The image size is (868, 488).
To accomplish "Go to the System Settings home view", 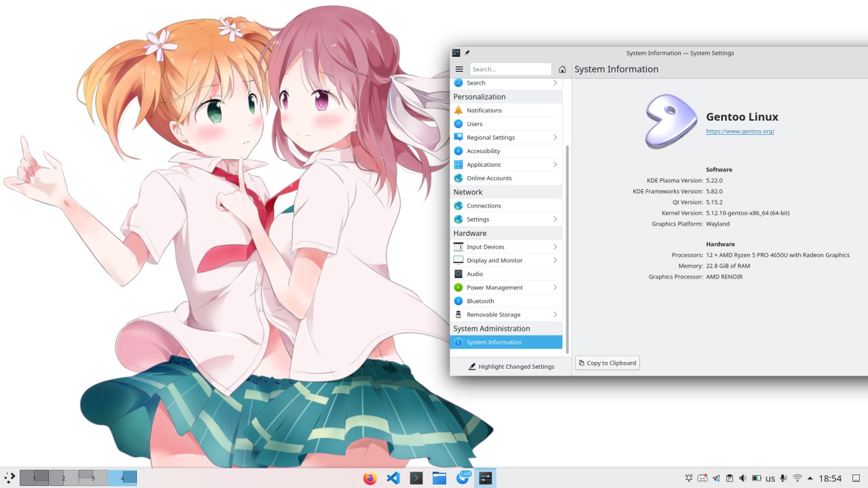I will [x=562, y=69].
